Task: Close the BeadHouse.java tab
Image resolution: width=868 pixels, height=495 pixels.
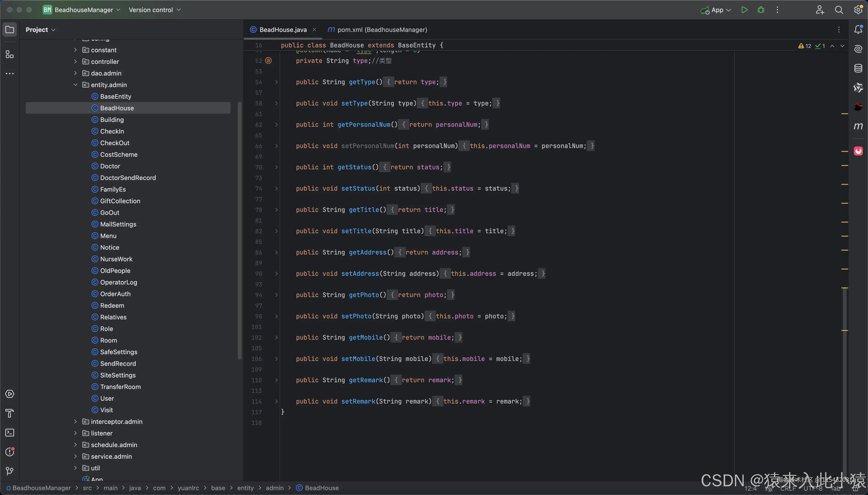Action: (x=314, y=30)
